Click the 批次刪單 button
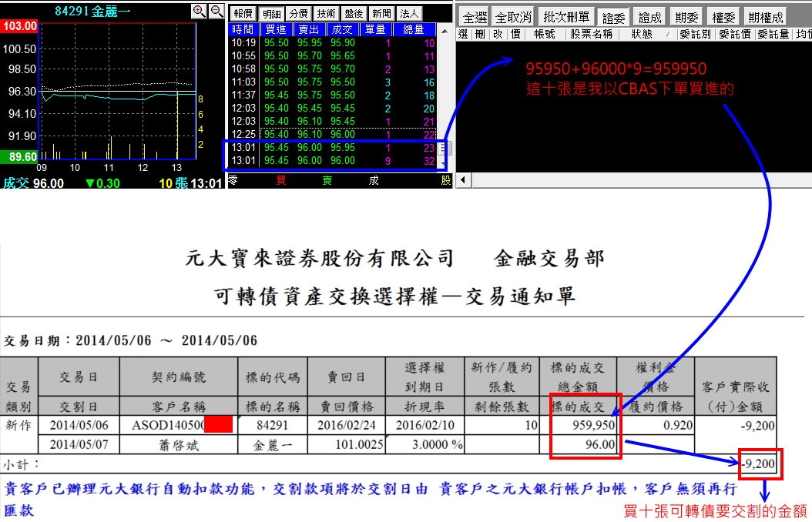812x522 pixels. pos(566,17)
